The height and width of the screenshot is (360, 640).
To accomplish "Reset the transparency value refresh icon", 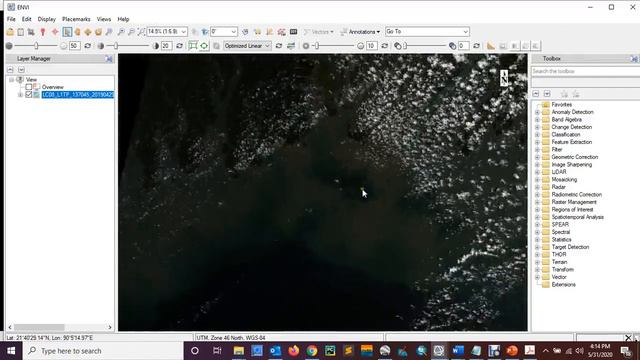I will coord(476,46).
